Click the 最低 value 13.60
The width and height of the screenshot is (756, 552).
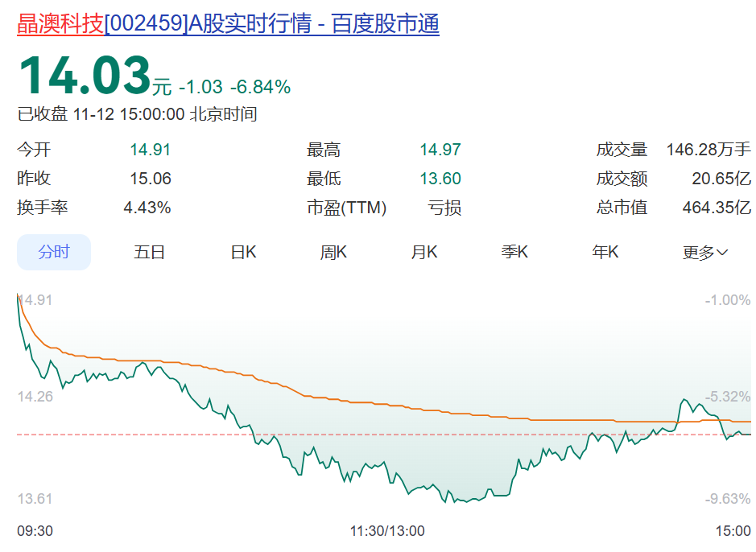tap(440, 179)
